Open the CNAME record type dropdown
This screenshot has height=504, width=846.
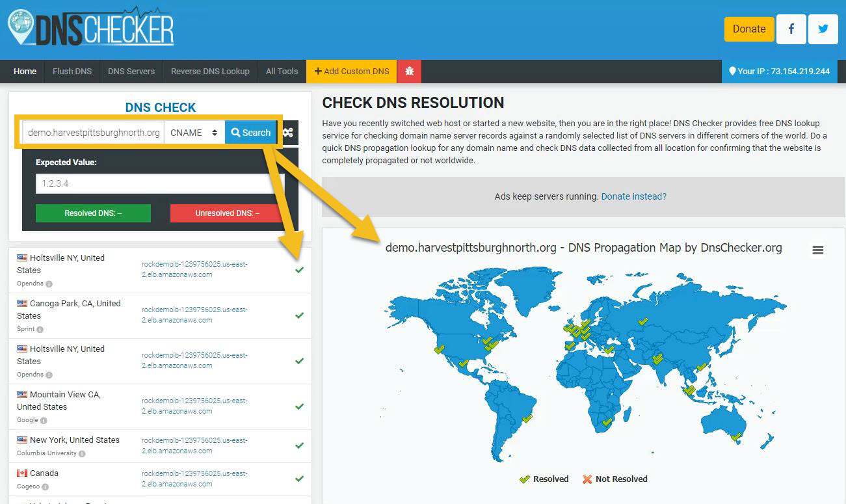(x=194, y=133)
